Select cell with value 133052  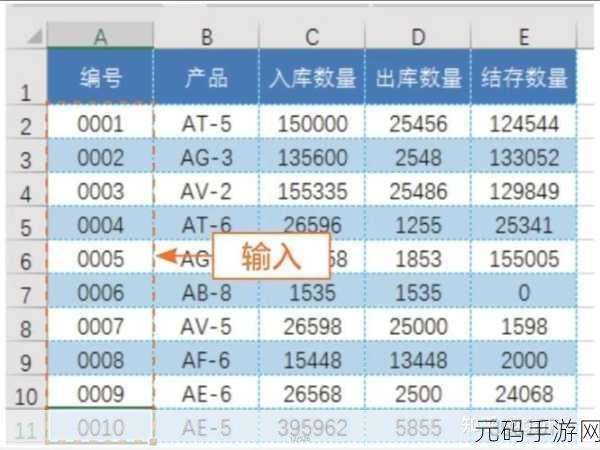coord(524,155)
